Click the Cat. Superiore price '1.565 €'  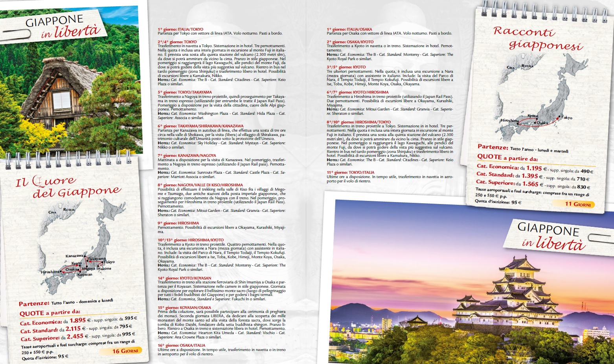[533, 184]
